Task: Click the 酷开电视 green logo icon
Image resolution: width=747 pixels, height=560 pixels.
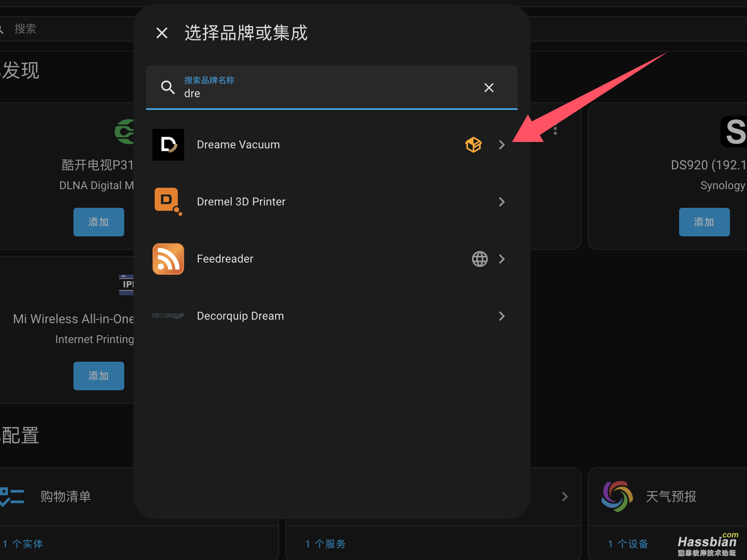Action: (x=124, y=132)
